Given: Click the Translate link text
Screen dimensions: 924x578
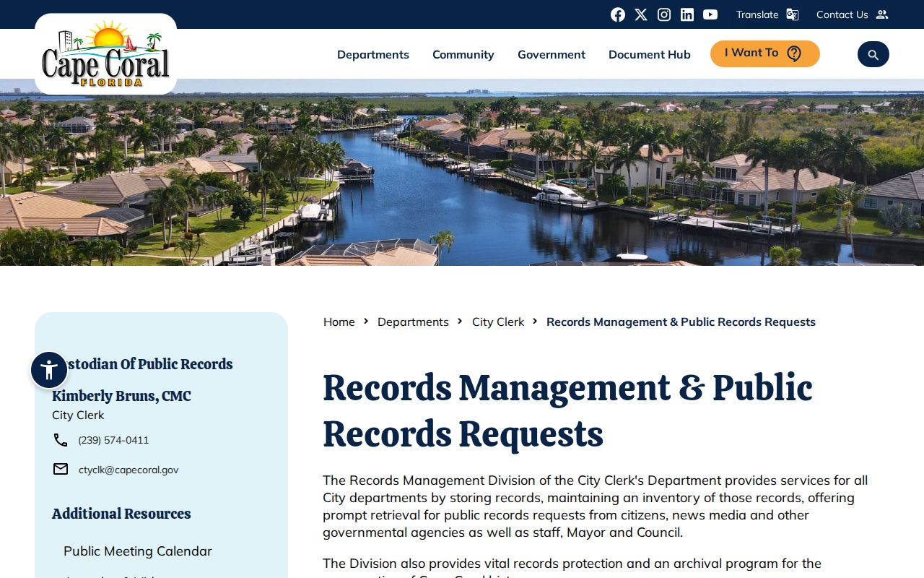Looking at the screenshot, I should (x=757, y=14).
